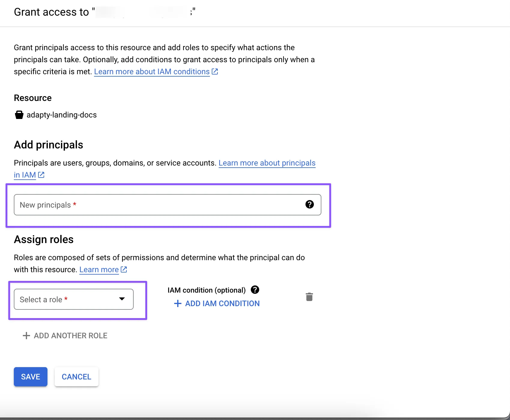Click the bucket icon beside adapty-landing-docs
The image size is (510, 420).
pos(19,115)
